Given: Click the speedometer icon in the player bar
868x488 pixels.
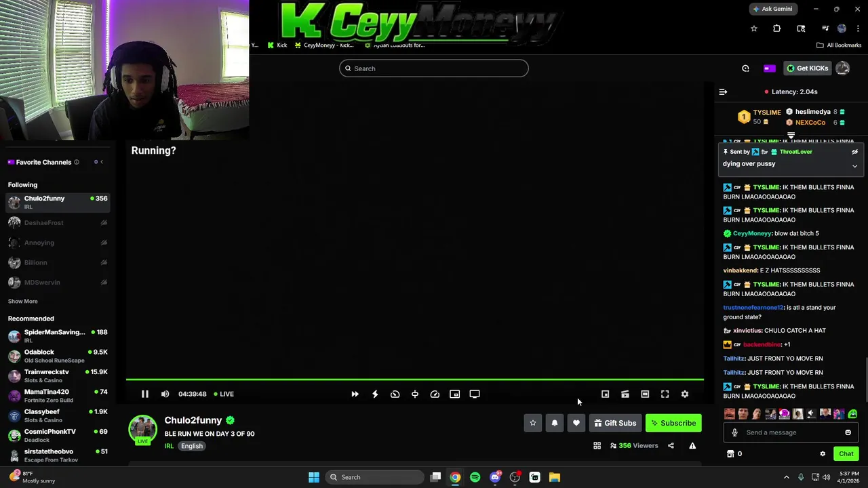Looking at the screenshot, I should 435,394.
